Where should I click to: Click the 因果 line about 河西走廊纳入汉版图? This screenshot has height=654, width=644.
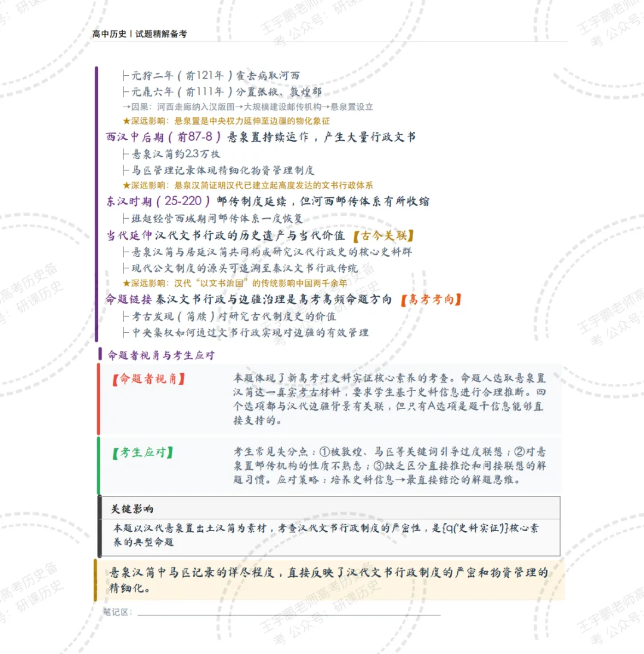pyautogui.click(x=247, y=107)
